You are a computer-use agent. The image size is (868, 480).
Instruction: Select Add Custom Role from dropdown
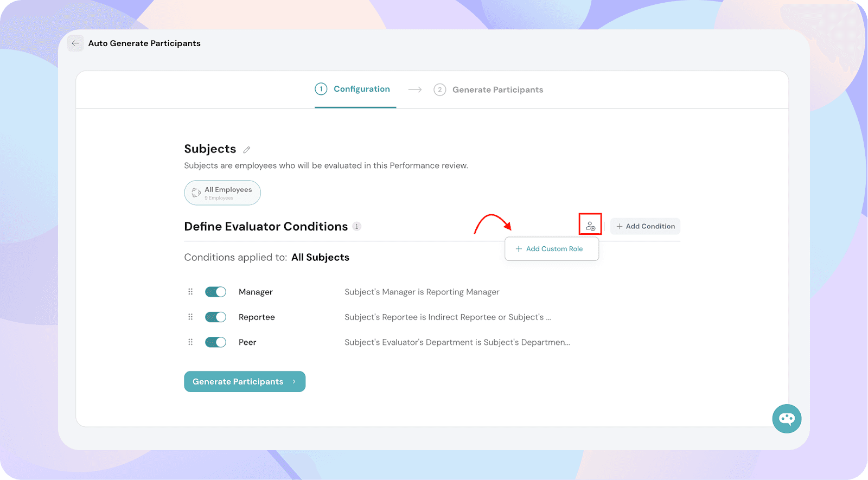click(x=552, y=249)
